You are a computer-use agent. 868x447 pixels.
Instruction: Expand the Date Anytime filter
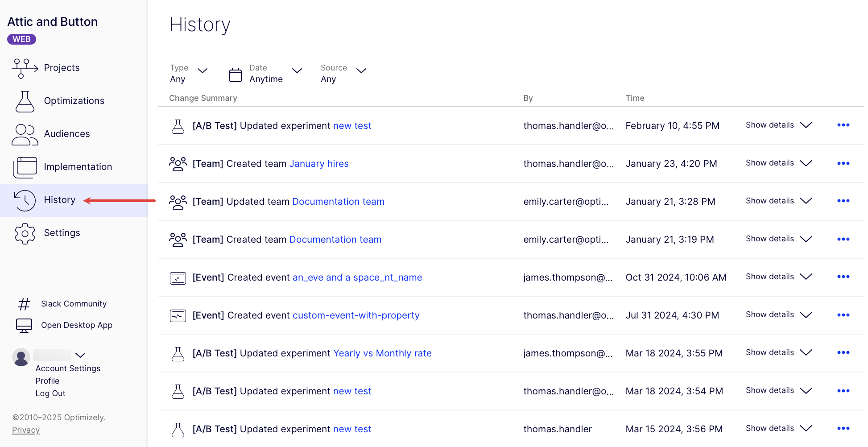click(297, 71)
